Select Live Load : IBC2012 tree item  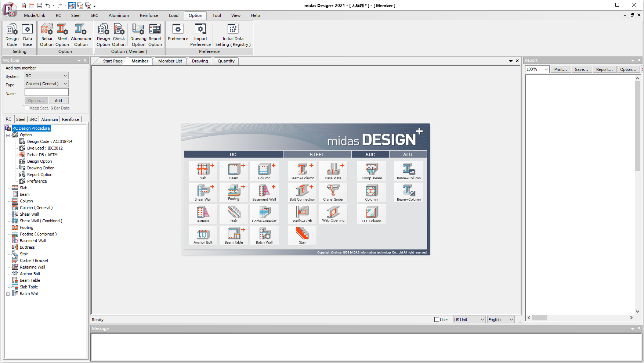tap(45, 148)
